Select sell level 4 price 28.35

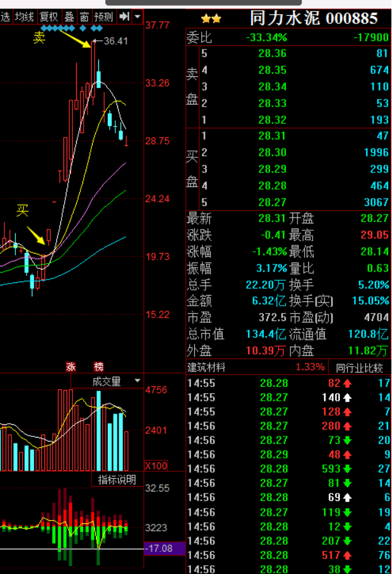[x=272, y=70]
